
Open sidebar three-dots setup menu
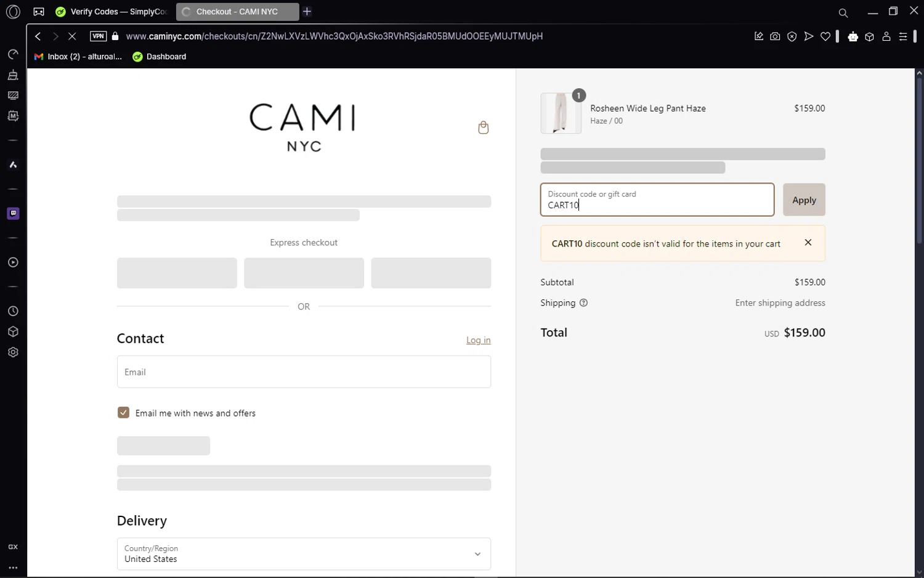coord(13,568)
